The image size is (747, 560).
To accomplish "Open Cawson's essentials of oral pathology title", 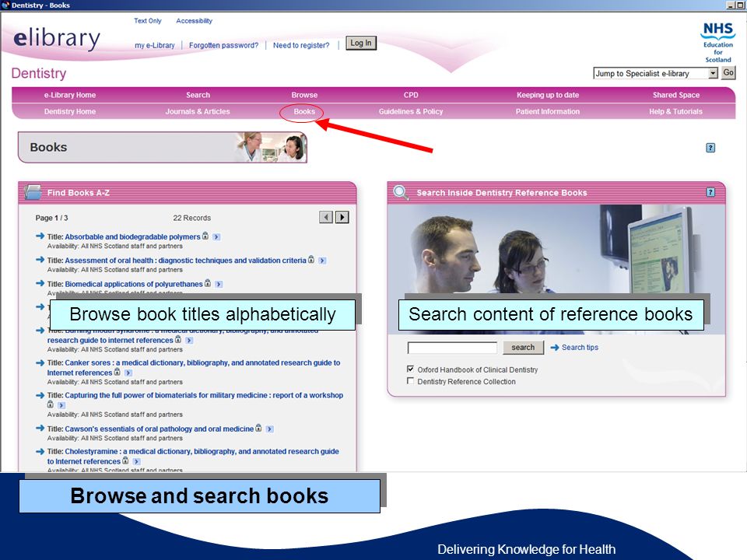I will [x=159, y=429].
